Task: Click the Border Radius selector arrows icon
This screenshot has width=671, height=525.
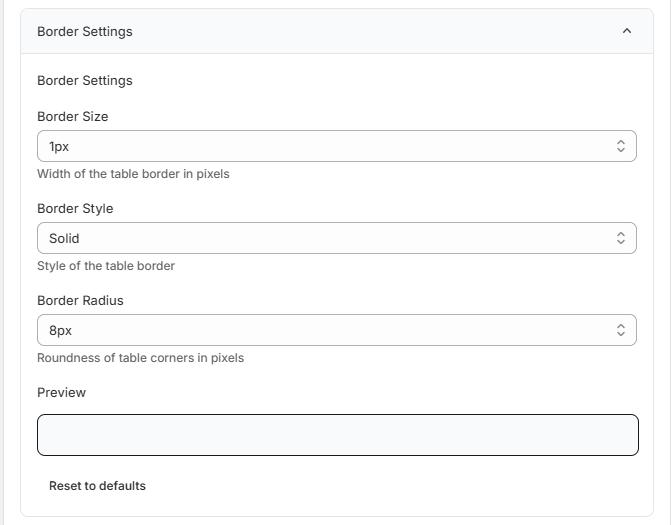Action: pyautogui.click(x=620, y=330)
